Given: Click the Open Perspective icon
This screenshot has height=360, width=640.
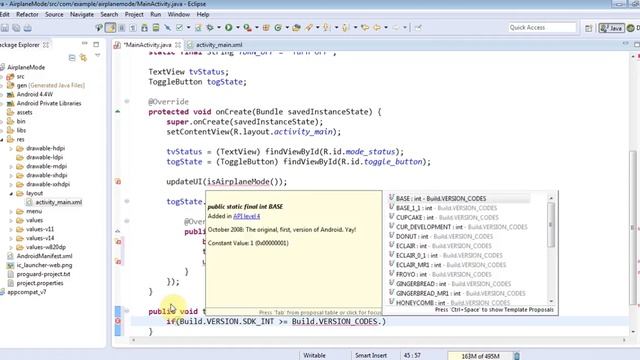Looking at the screenshot, I should click(589, 28).
